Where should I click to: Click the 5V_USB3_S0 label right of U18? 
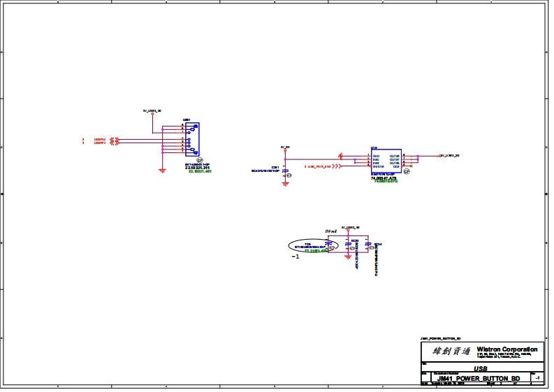coord(449,155)
